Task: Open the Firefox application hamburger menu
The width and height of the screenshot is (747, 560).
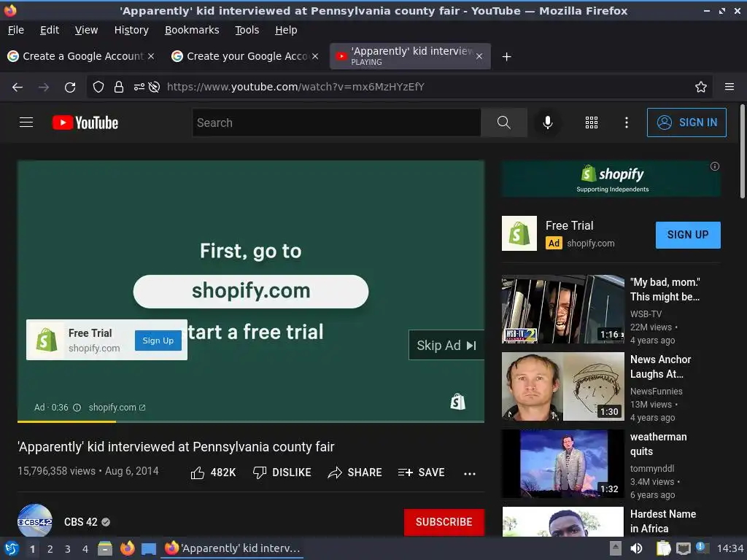Action: [729, 87]
